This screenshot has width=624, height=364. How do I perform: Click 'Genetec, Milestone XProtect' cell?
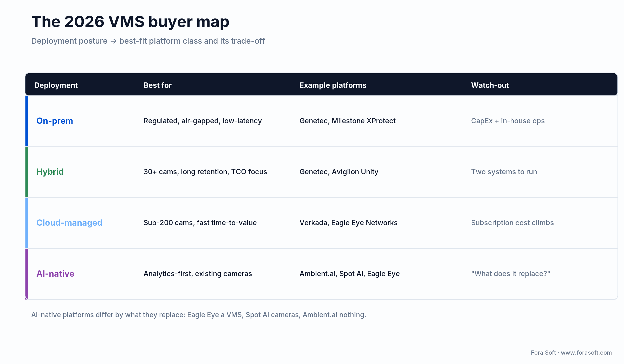coord(347,121)
